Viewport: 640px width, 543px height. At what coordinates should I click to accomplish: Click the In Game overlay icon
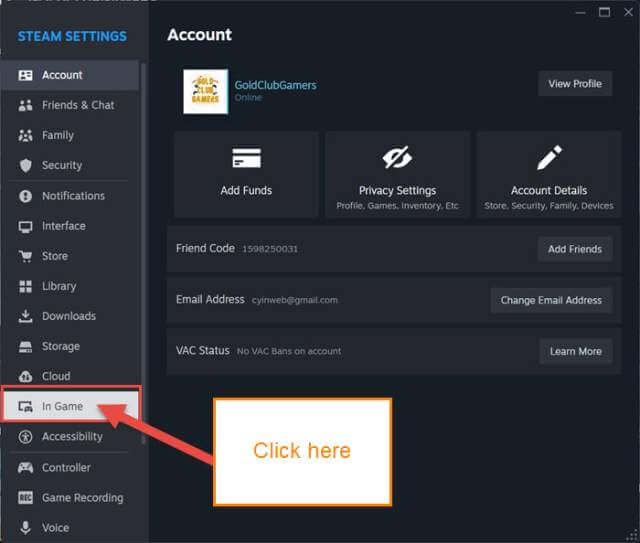click(x=25, y=407)
